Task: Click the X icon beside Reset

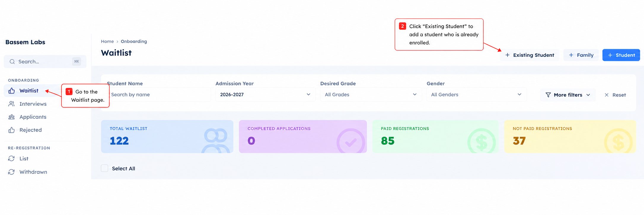Action: pos(607,95)
